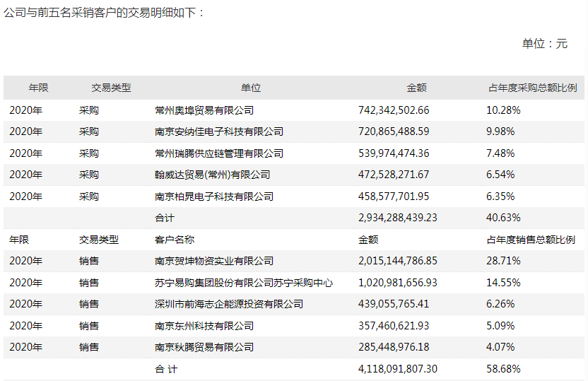Viewport: 588px width, 381px height.
Task: Click amount 2,015,144,786.85
Action: point(397,261)
